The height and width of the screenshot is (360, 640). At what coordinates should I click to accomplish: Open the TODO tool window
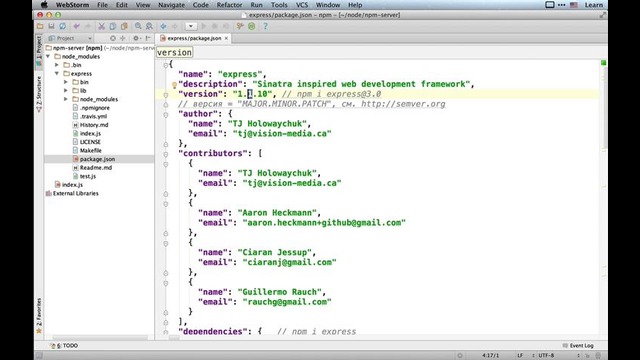click(x=64, y=345)
